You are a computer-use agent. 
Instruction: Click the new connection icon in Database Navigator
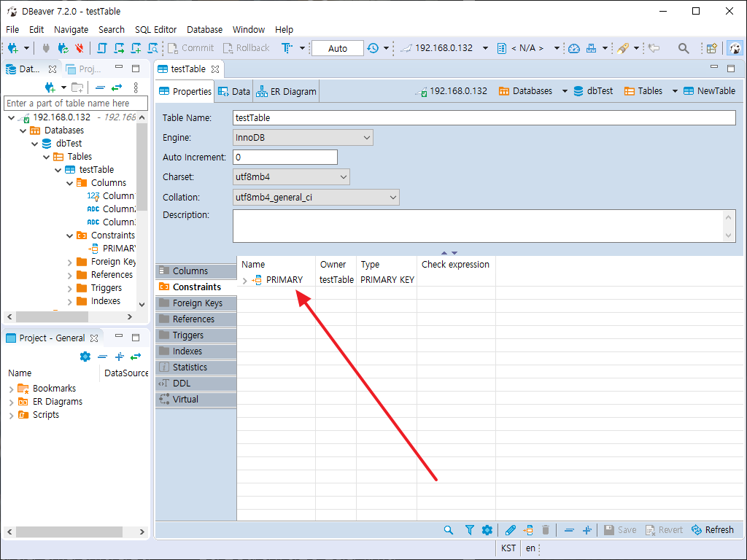(50, 87)
